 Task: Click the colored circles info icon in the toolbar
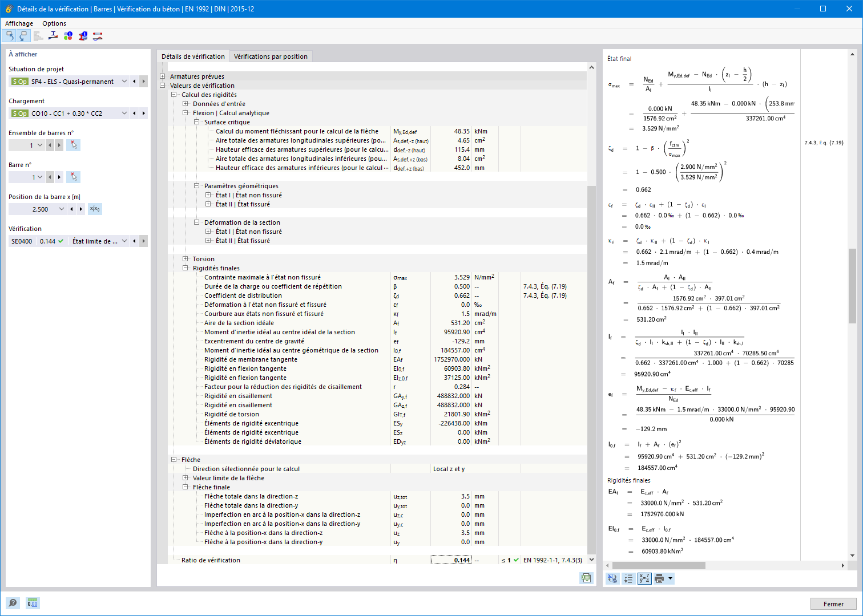click(68, 36)
